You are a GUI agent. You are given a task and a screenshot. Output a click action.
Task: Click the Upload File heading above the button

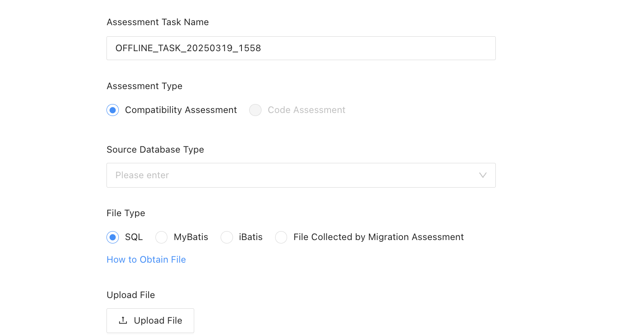click(x=130, y=295)
